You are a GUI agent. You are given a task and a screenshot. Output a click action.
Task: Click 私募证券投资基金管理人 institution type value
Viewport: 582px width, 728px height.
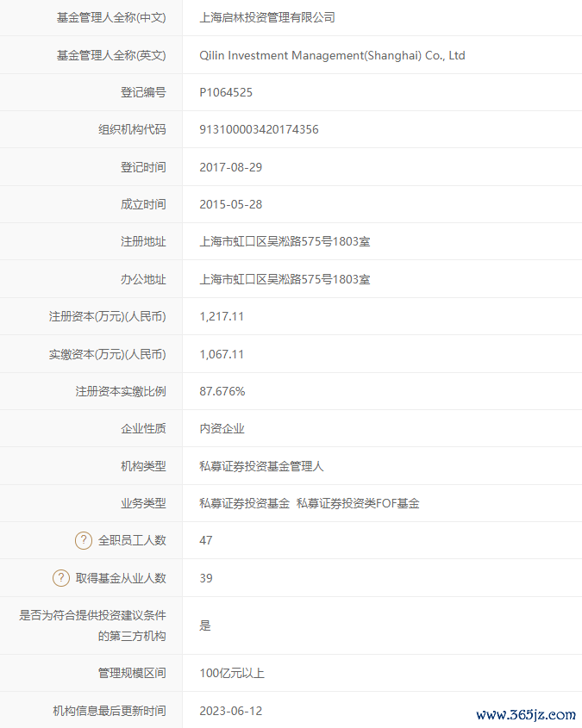click(x=261, y=466)
